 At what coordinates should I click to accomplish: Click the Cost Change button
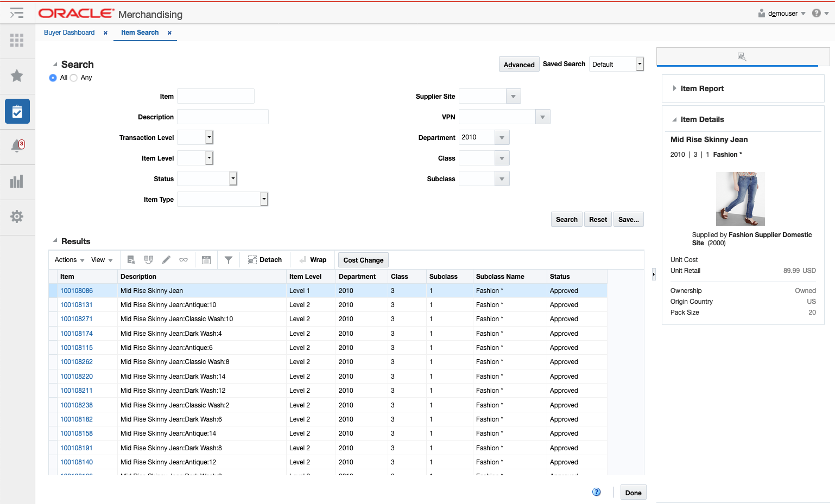click(x=363, y=259)
